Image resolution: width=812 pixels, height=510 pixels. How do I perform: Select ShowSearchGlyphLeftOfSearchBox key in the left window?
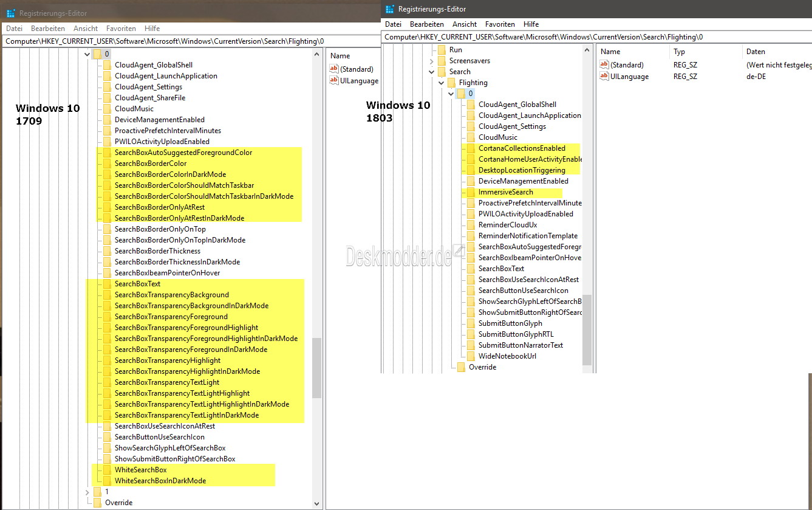pyautogui.click(x=170, y=448)
